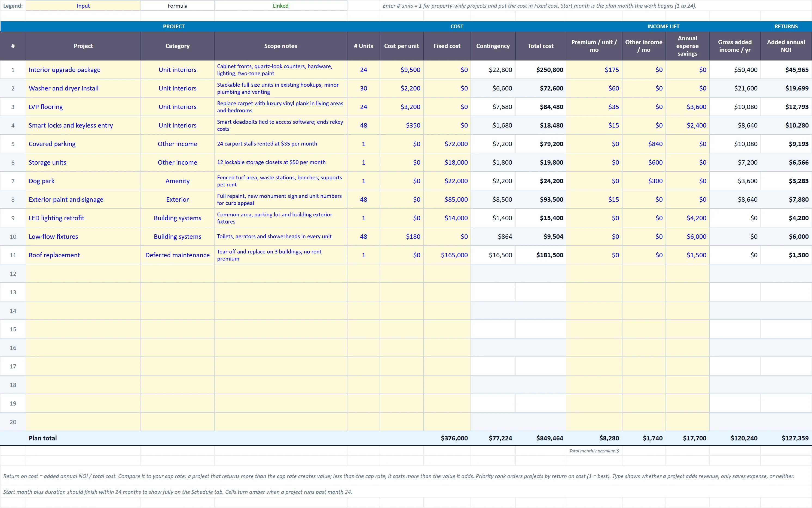Click the 'Deferred maintenance' category cell
The image size is (812, 508).
pos(177,255)
